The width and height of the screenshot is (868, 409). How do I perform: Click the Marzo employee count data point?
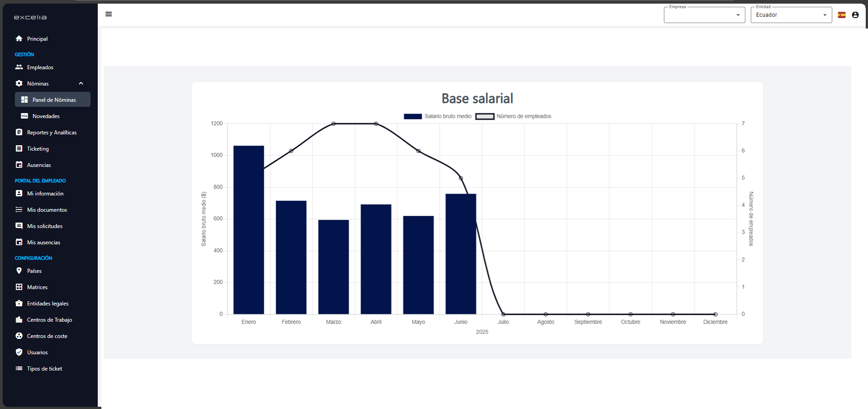(334, 124)
